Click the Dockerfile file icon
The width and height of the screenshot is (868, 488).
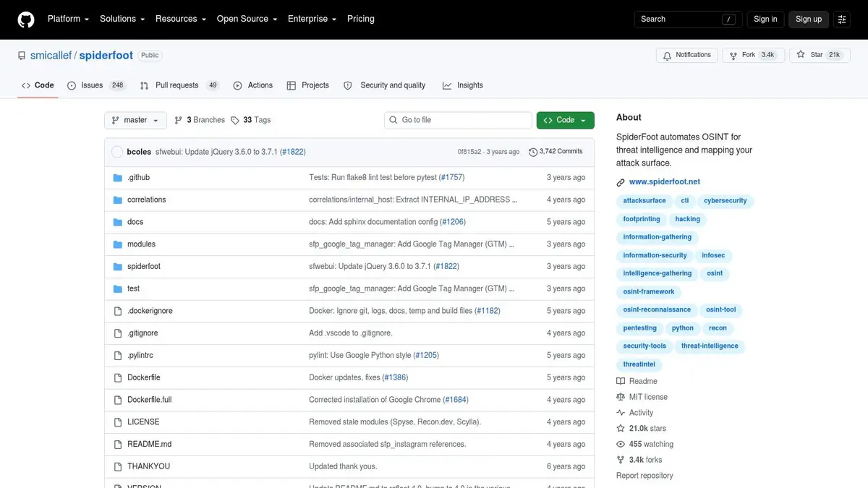118,377
